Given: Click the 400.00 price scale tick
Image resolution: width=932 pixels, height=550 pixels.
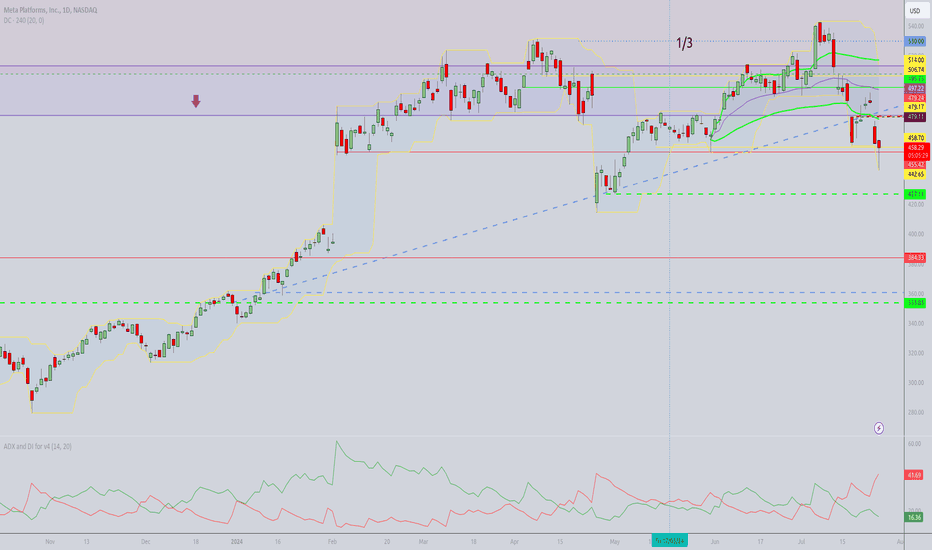Looking at the screenshot, I should click(915, 234).
